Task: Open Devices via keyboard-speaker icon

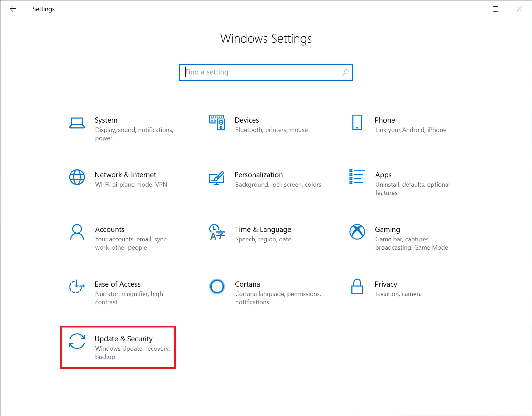Action: [x=217, y=123]
